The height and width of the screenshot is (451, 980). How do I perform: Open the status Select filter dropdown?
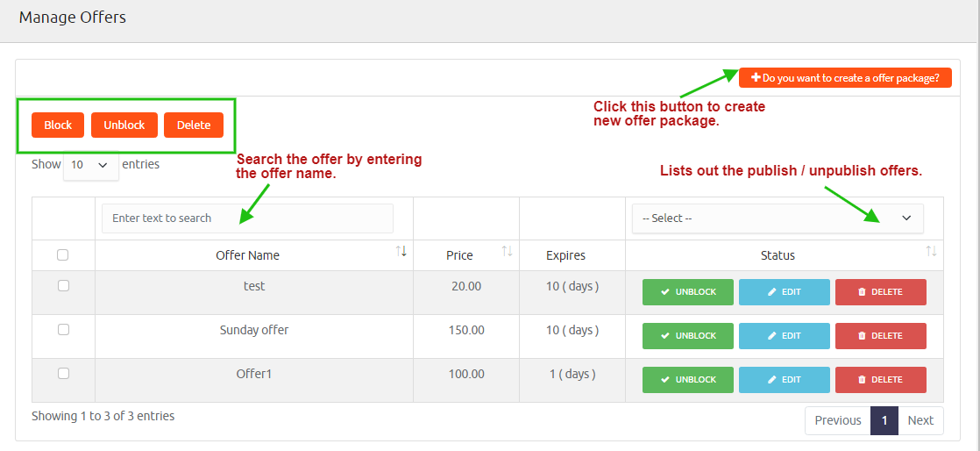tap(777, 218)
